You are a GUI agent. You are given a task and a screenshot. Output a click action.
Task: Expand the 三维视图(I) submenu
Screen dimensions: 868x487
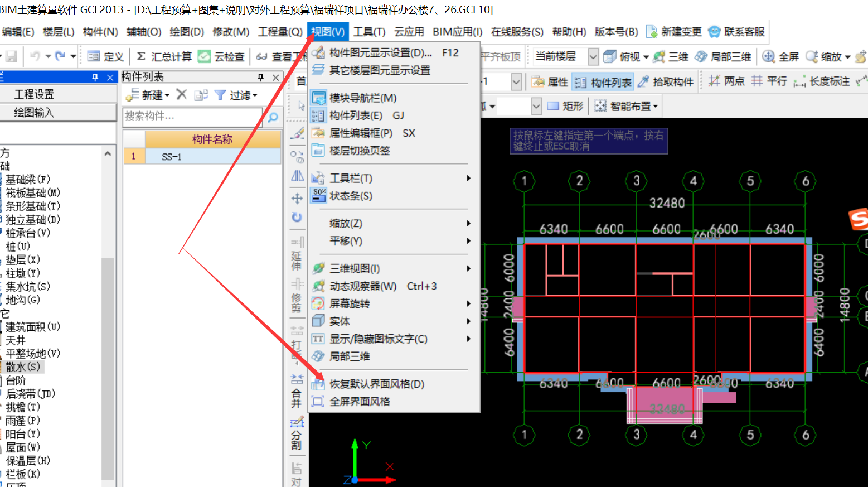pos(394,269)
